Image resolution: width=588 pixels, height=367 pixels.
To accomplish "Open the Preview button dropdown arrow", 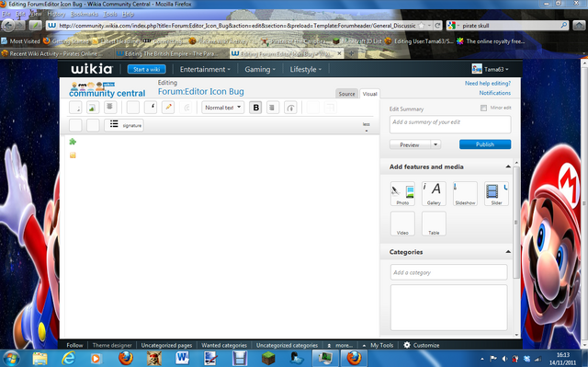I will (435, 144).
